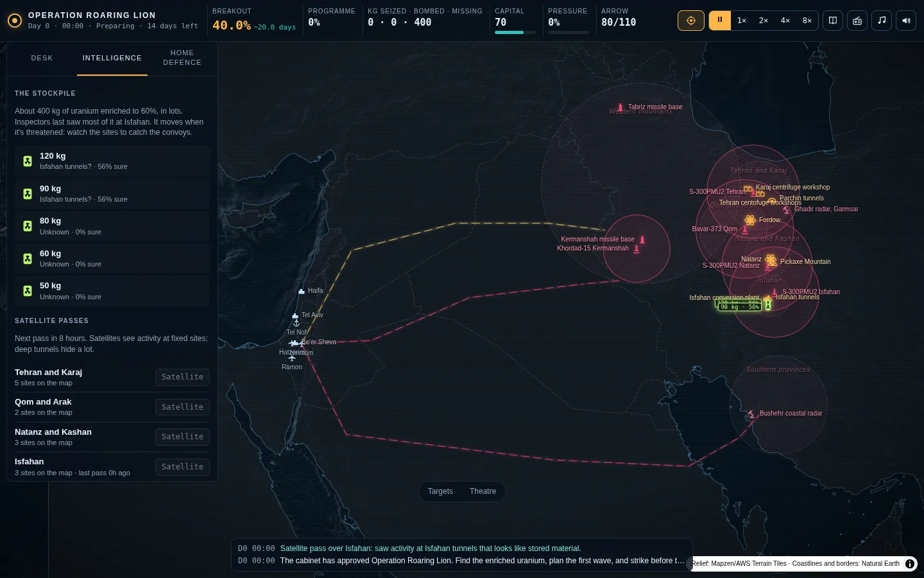Select the Ramon airbase plane icon

(x=292, y=358)
